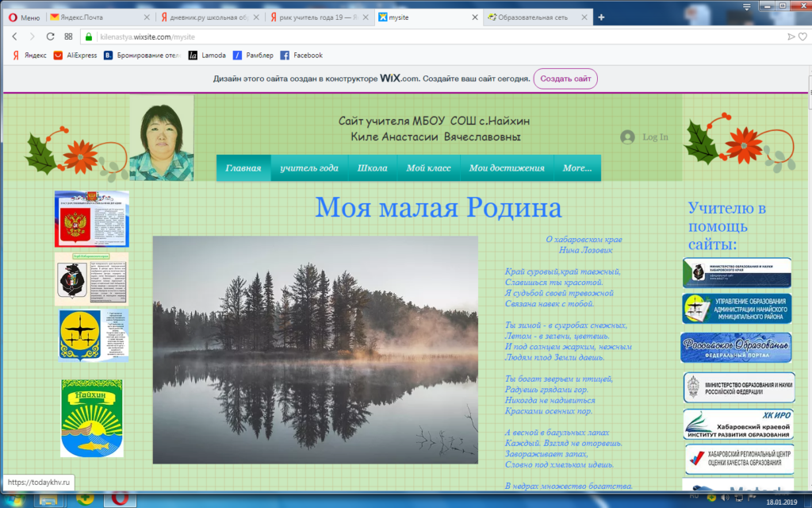Screen dimensions: 812x508
Task: Open the учитель года navigation item
Action: click(308, 168)
